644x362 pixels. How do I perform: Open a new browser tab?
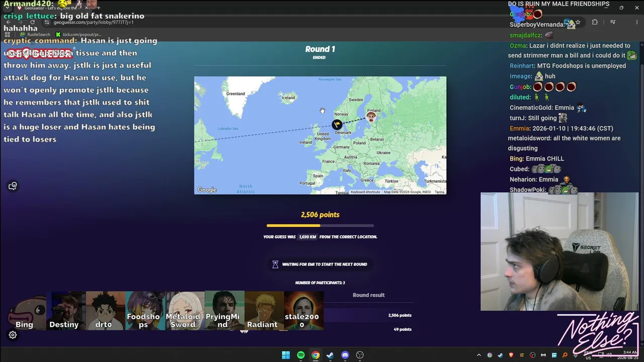click(x=99, y=8)
